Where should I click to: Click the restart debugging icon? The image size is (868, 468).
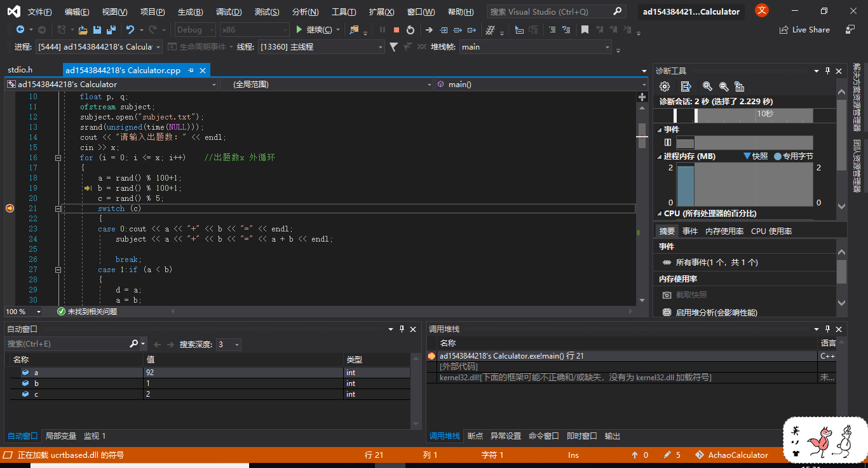click(410, 30)
